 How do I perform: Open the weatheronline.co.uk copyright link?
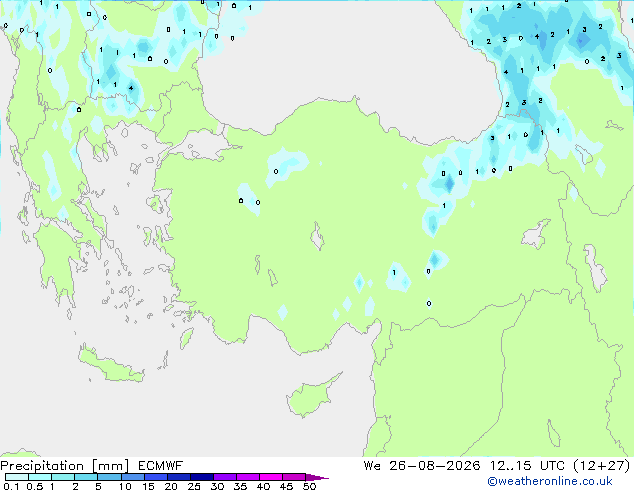(550, 481)
